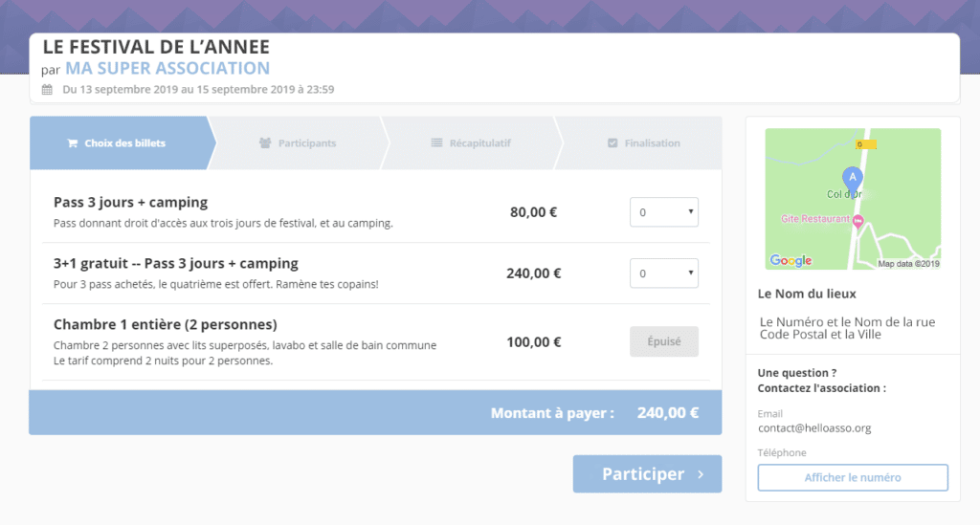
Task: Open quantity dropdown for Pass 3 jours + camping
Action: [664, 212]
